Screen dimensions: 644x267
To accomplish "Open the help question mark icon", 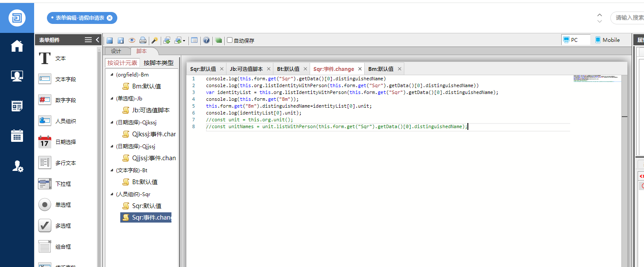I will [x=206, y=40].
